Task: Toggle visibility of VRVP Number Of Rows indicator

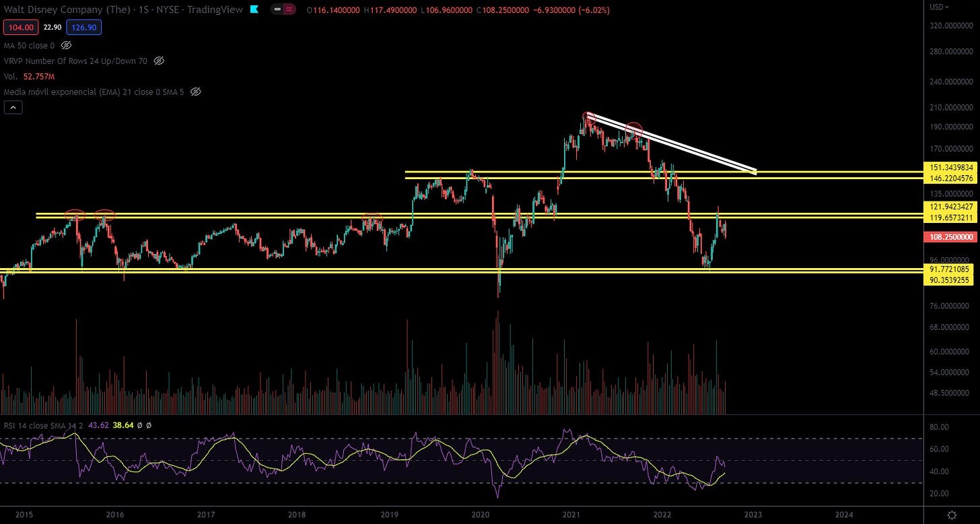Action: [x=159, y=61]
